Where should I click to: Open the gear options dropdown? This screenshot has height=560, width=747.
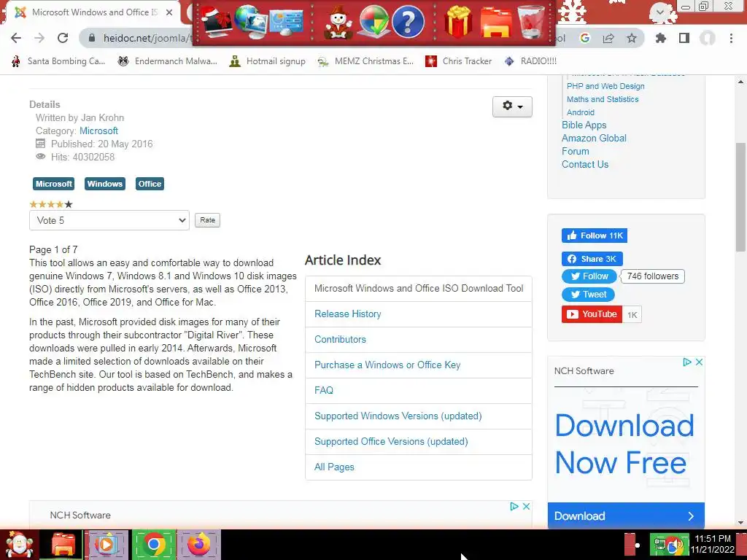coord(512,106)
